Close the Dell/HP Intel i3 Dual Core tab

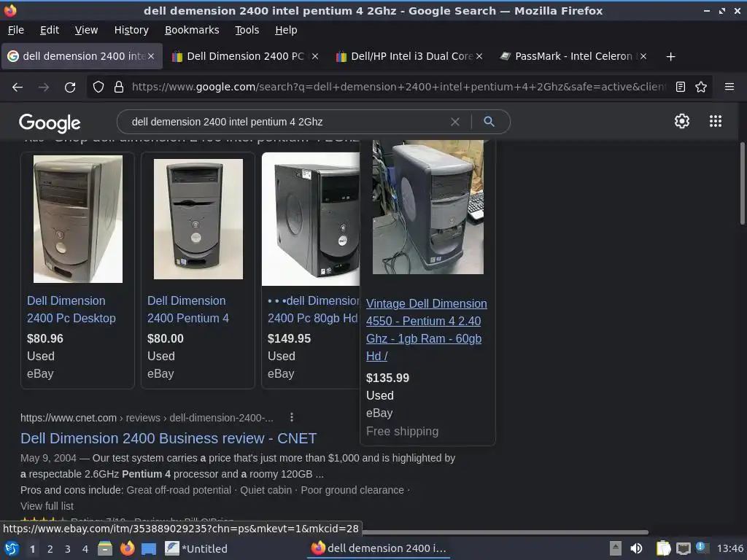coord(479,56)
